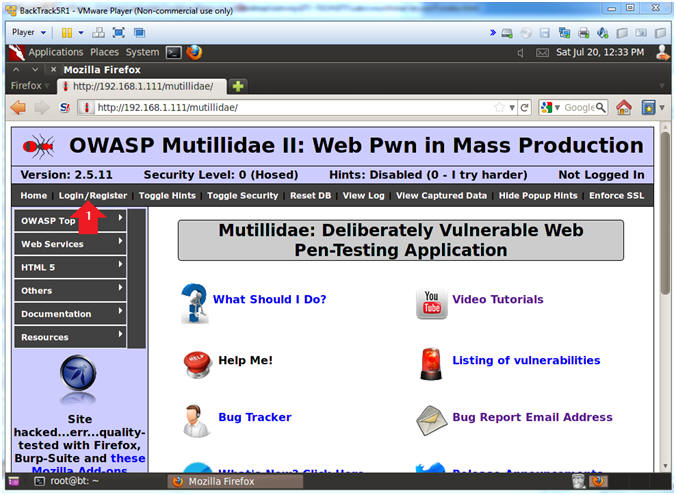
Task: Click VMware CD/DVD device icon
Action: tap(526, 33)
